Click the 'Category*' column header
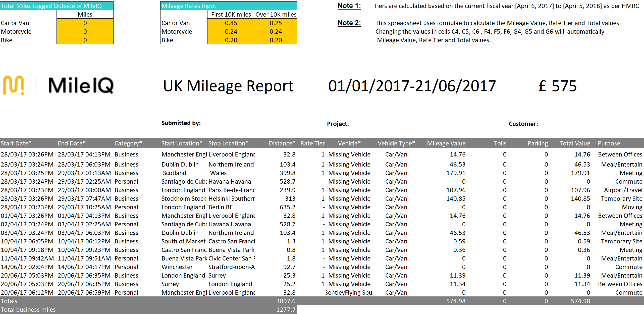This screenshot has width=644, height=314. pyautogui.click(x=128, y=143)
